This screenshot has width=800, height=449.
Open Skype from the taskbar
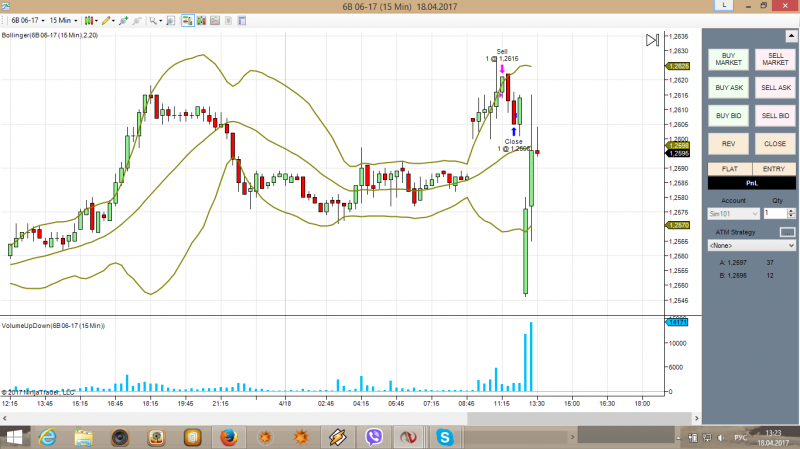pos(444,437)
